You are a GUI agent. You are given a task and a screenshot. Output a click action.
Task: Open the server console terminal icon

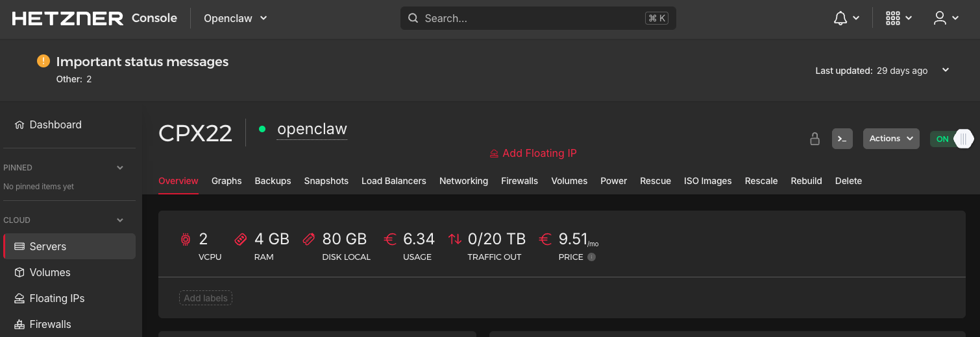[842, 139]
